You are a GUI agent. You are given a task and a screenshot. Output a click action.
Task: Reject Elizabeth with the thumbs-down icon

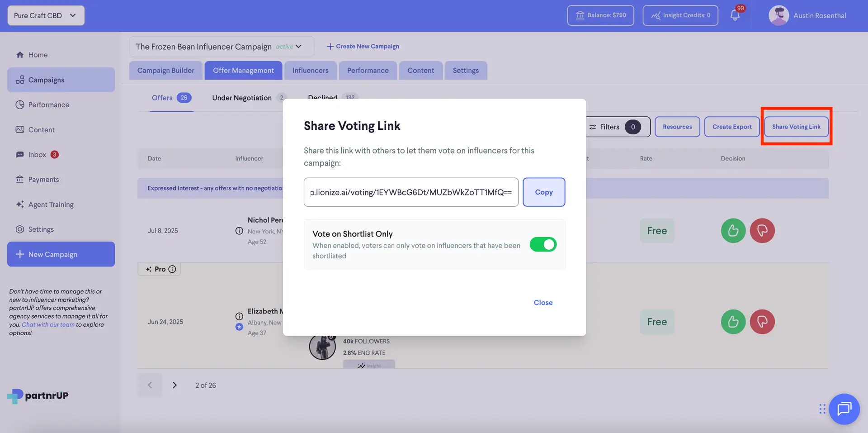[762, 322]
